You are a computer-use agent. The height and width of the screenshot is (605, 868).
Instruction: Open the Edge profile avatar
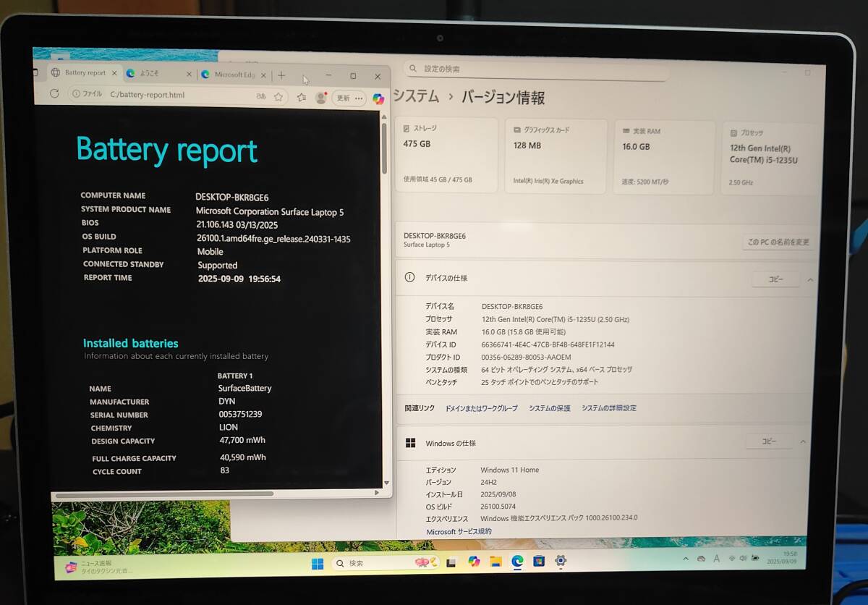point(320,98)
